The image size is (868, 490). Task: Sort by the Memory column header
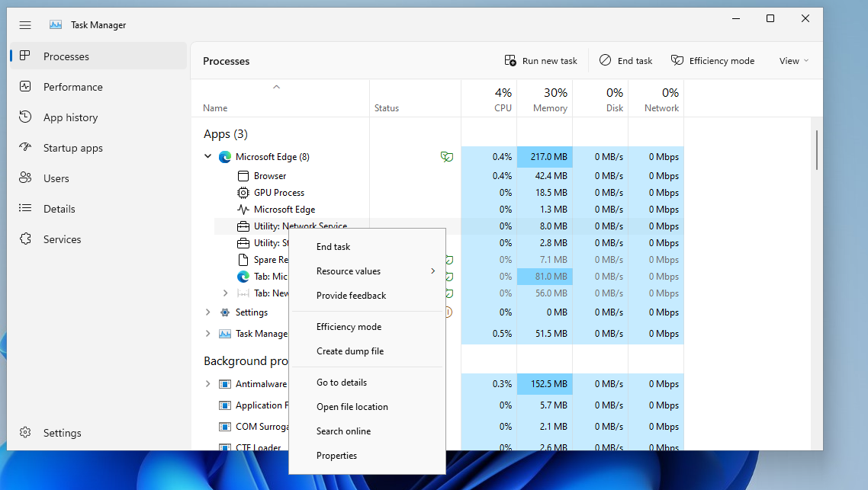pyautogui.click(x=545, y=98)
